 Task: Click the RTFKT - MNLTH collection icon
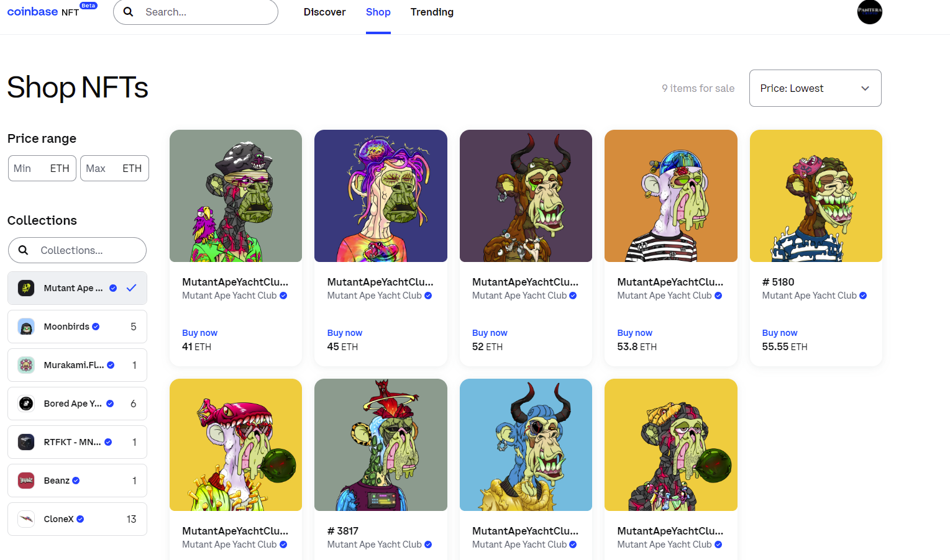click(x=26, y=442)
